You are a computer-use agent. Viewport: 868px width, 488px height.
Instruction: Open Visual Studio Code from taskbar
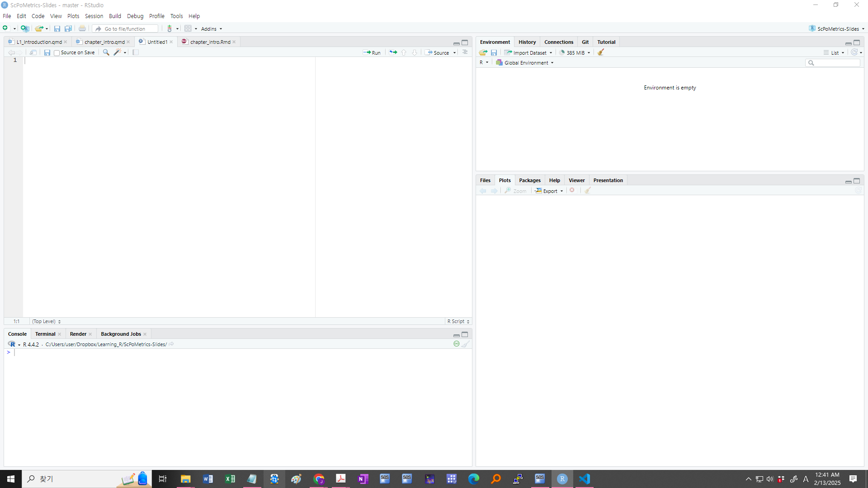585,479
